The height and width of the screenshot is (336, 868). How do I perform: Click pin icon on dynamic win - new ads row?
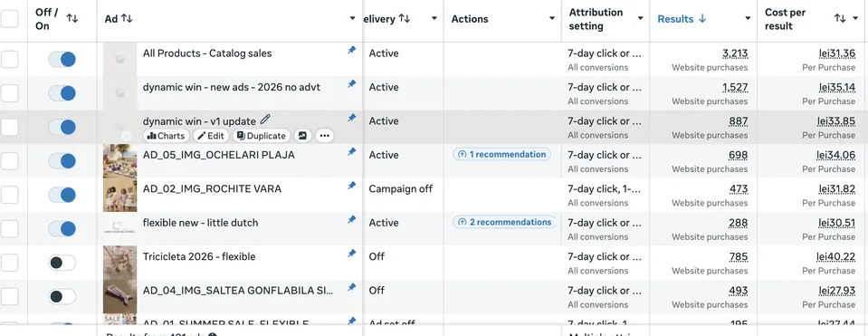(351, 84)
